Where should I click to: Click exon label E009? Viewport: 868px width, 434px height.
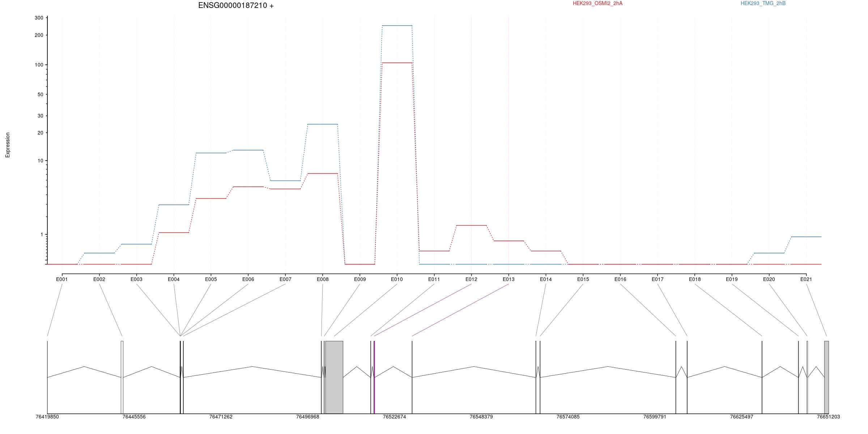360,279
